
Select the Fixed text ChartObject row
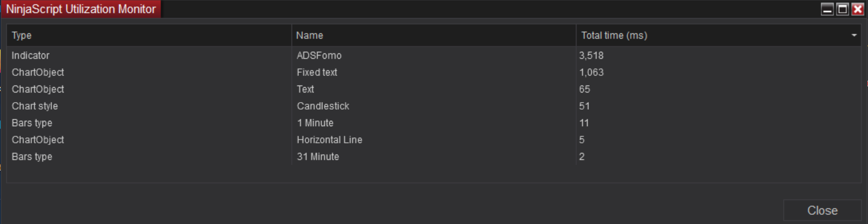coord(317,72)
